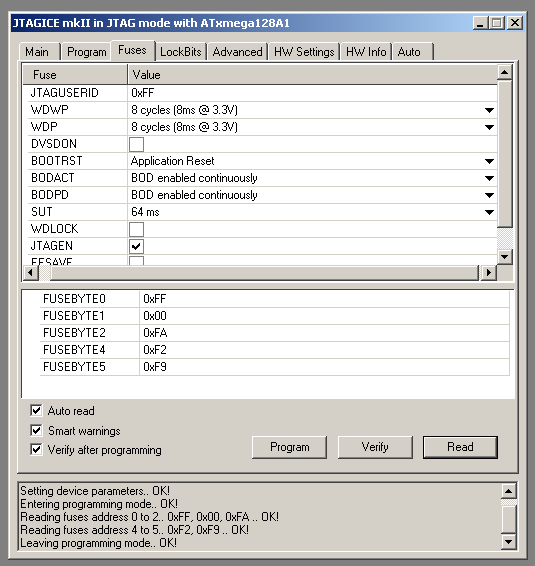535x566 pixels.
Task: Click the fuse list scroll up arrow
Action: click(505, 73)
